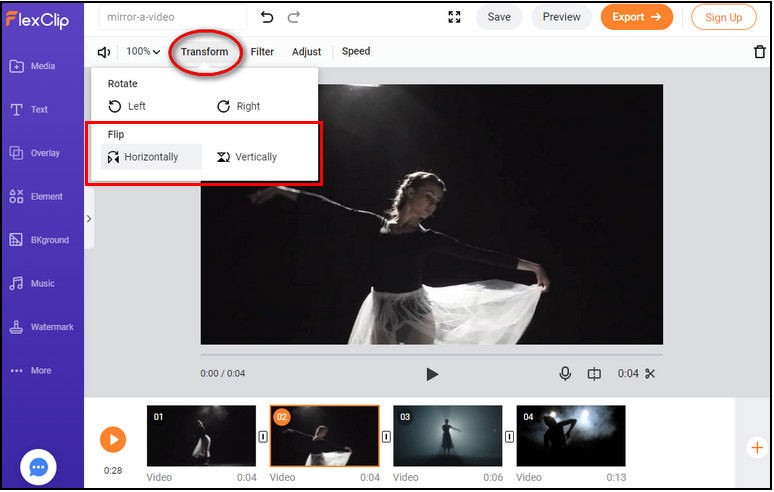Image resolution: width=774 pixels, height=492 pixels.
Task: Click the Preview button
Action: [x=561, y=17]
